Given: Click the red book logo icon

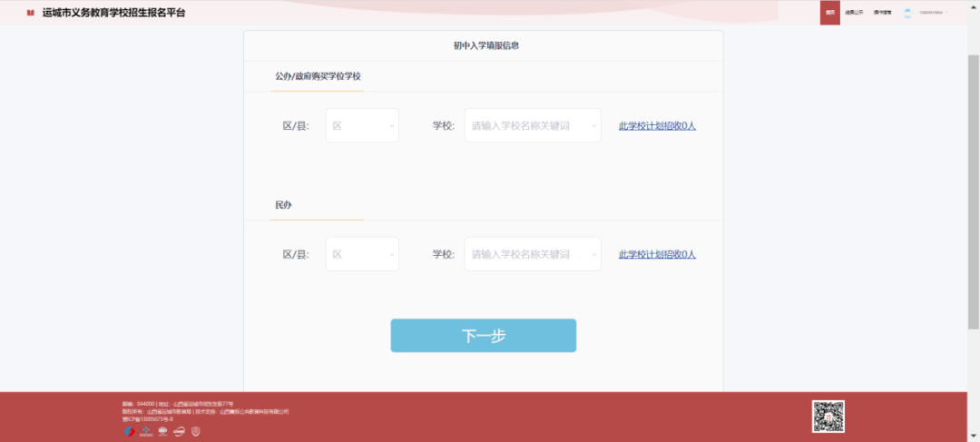Looking at the screenshot, I should [30, 13].
